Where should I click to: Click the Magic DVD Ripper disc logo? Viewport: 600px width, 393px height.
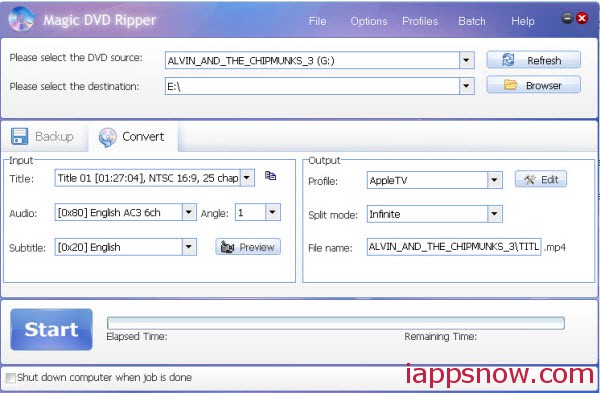(21, 19)
